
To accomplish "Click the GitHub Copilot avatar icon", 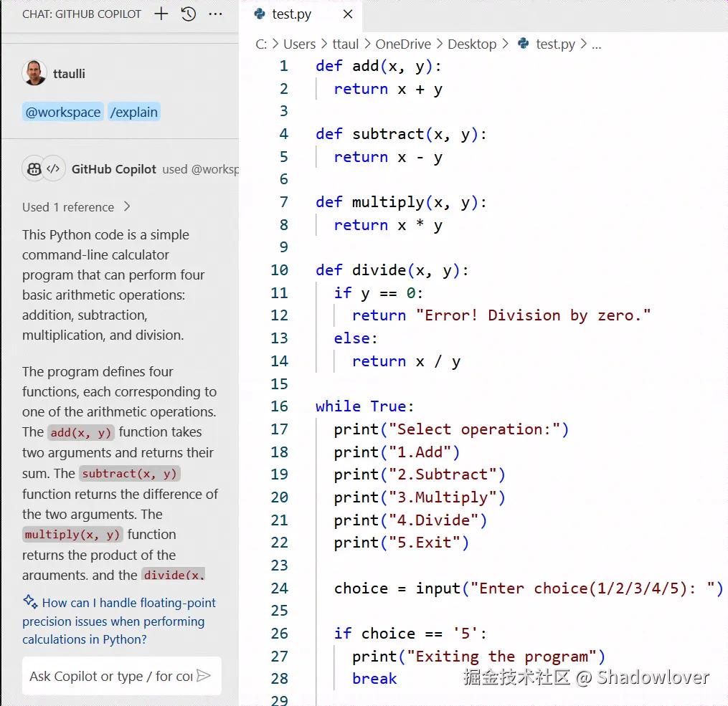I will tap(34, 169).
